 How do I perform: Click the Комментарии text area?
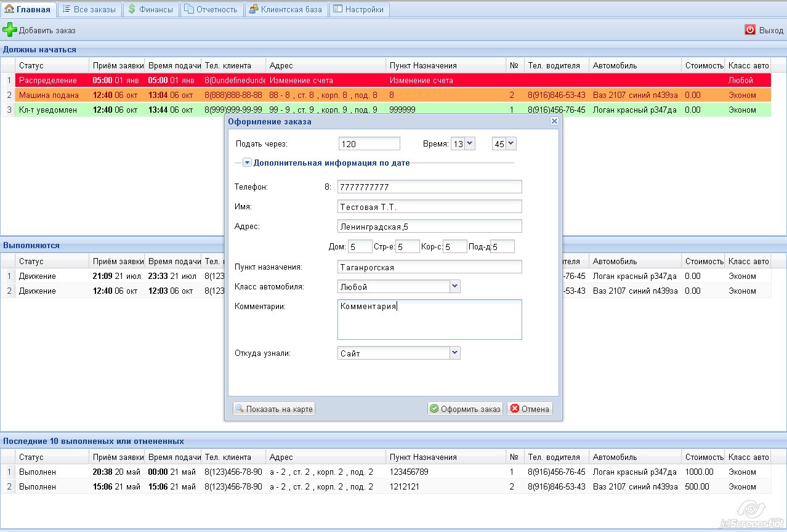pos(430,320)
